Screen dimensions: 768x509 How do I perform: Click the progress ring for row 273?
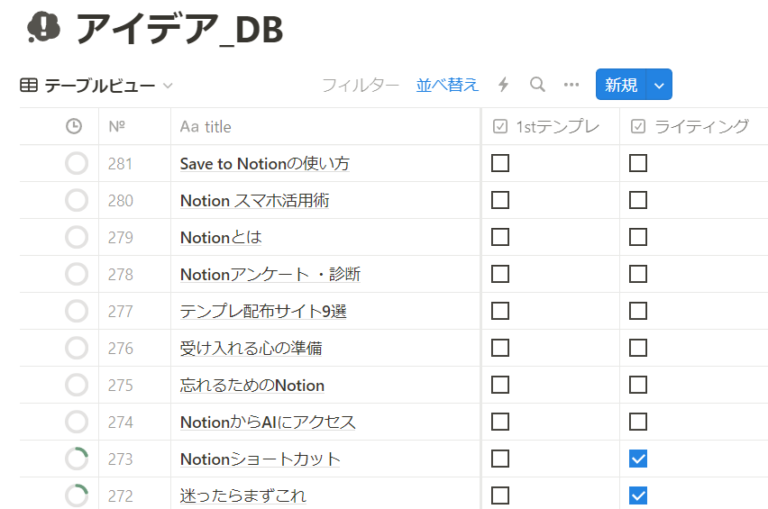[76, 459]
